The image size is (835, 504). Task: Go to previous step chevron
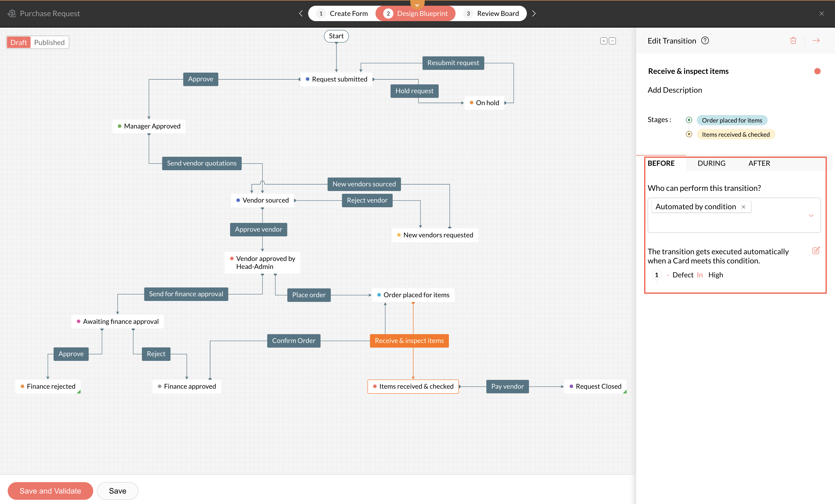pyautogui.click(x=301, y=13)
